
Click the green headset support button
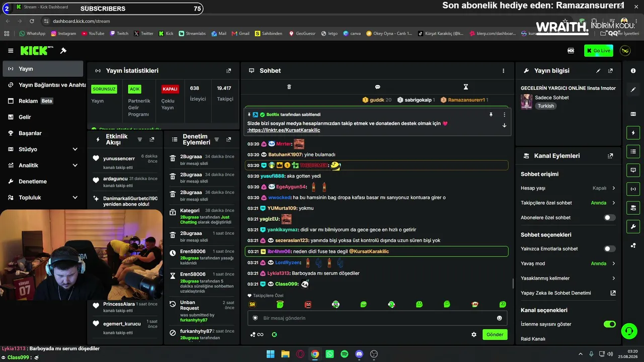pyautogui.click(x=629, y=331)
